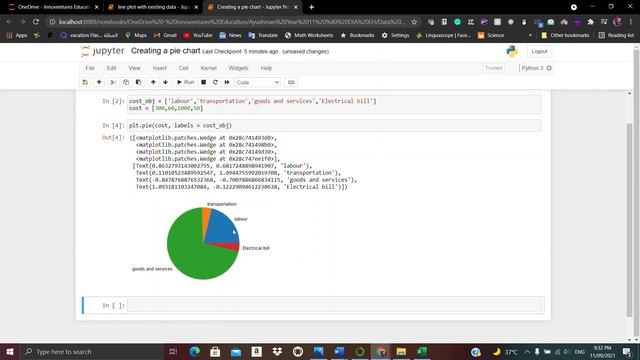Screen dimensions: 640x360
Task: Restart the kernel using the circular arrow icon
Action: coord(215,82)
